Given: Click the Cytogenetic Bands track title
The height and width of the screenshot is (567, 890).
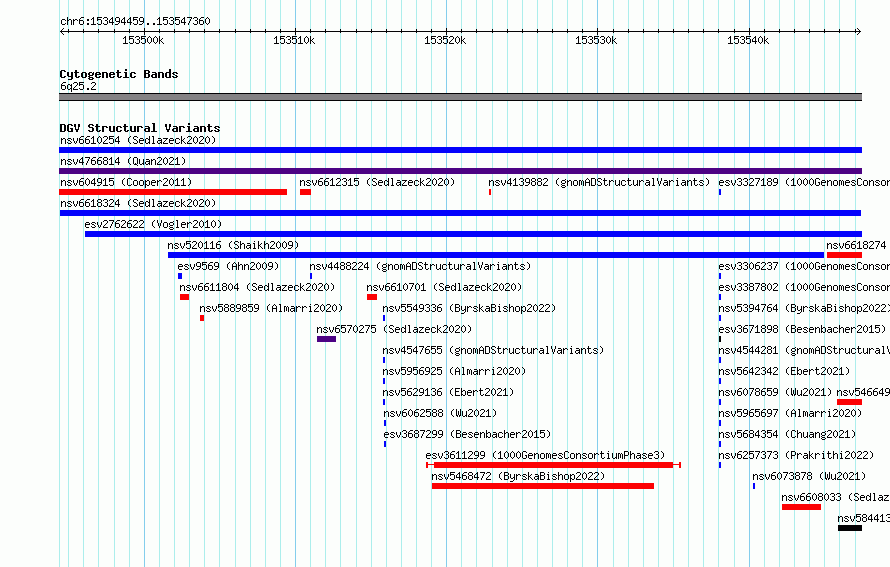Looking at the screenshot, I should point(119,74).
